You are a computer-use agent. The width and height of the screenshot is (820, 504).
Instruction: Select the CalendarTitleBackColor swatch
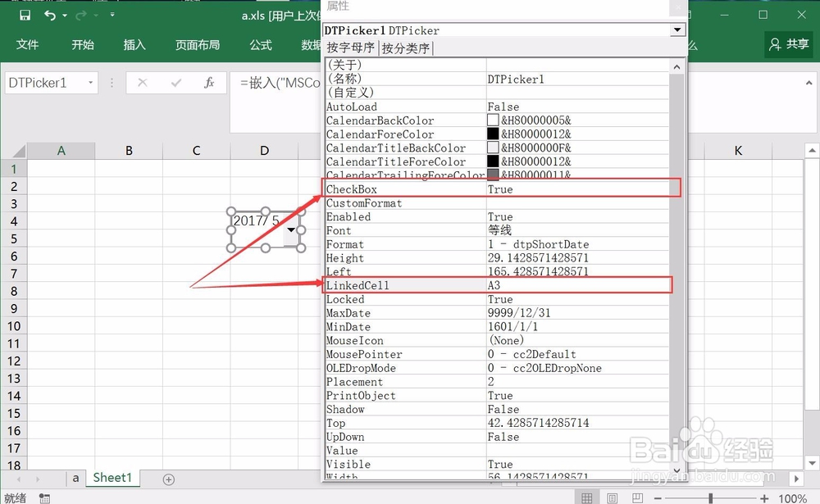coord(493,148)
